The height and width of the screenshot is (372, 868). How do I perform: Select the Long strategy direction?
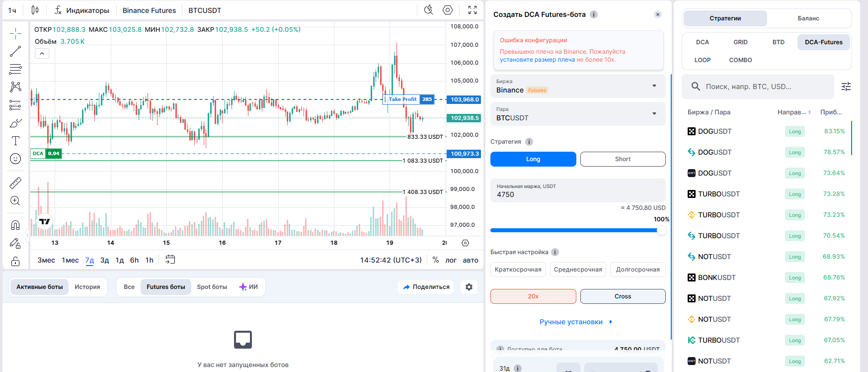click(x=533, y=159)
